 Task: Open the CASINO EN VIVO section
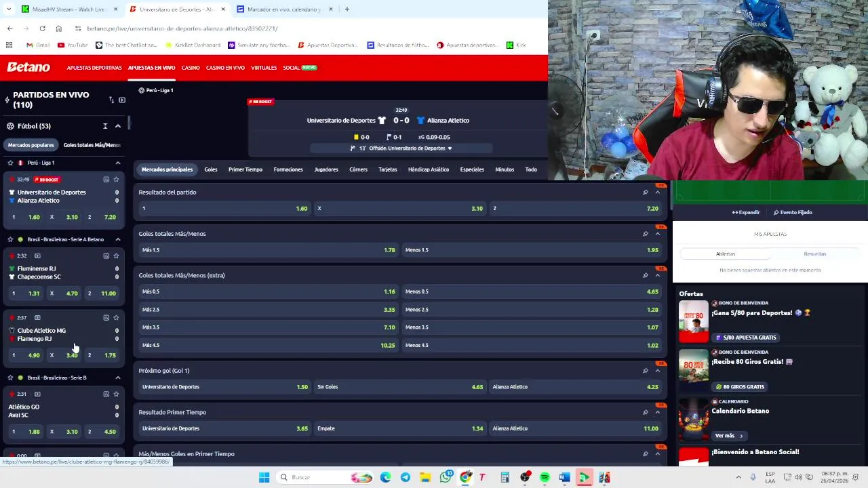[x=225, y=68]
